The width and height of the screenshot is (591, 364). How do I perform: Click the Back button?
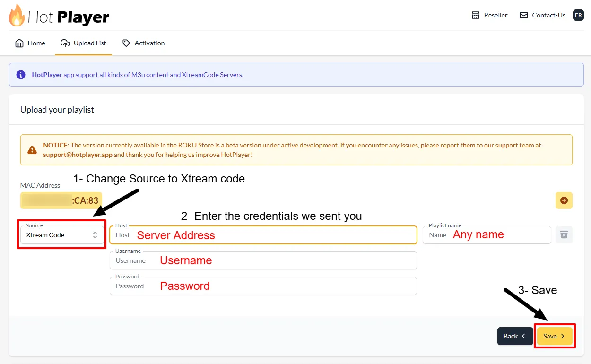point(515,336)
